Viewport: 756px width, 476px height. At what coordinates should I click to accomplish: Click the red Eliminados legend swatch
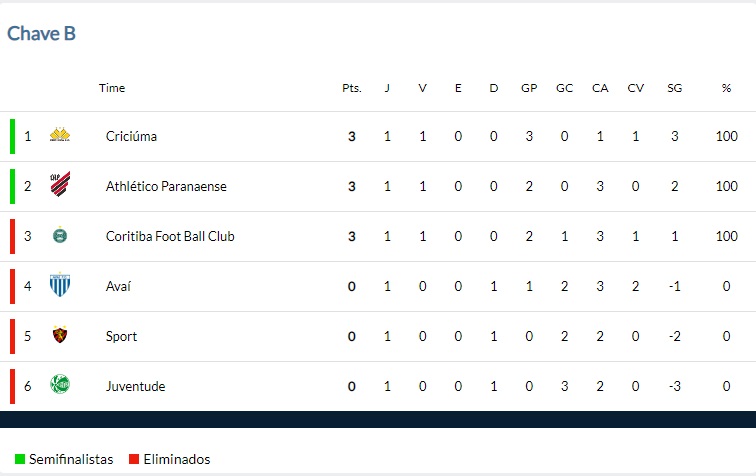(134, 459)
